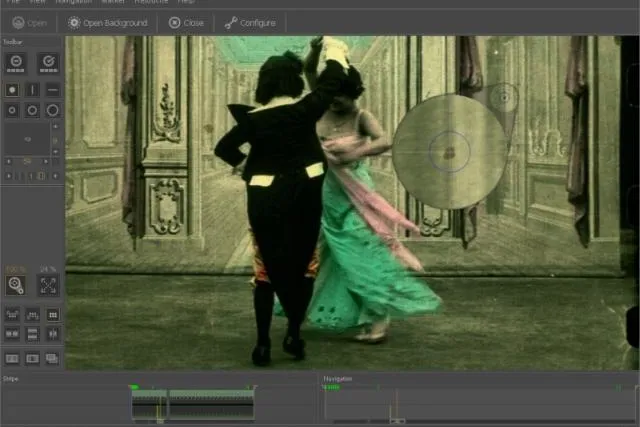Click the 100% zoom magnifier icon

click(16, 285)
